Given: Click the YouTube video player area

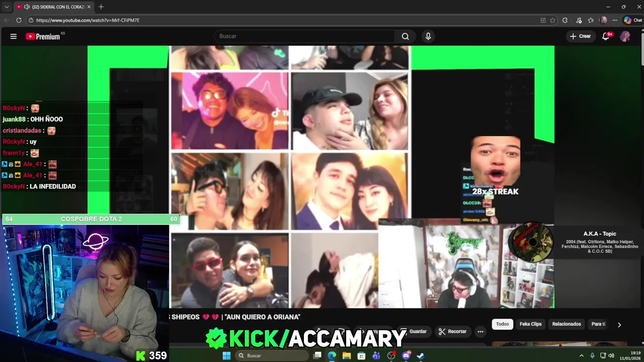Looking at the screenshot, I should 321,177.
